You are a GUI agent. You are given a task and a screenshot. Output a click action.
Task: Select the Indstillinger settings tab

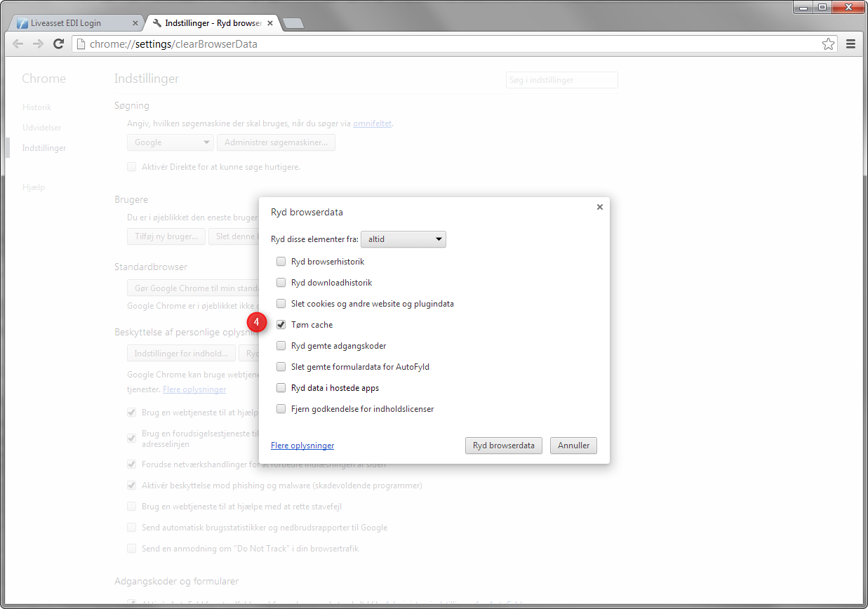coord(207,23)
